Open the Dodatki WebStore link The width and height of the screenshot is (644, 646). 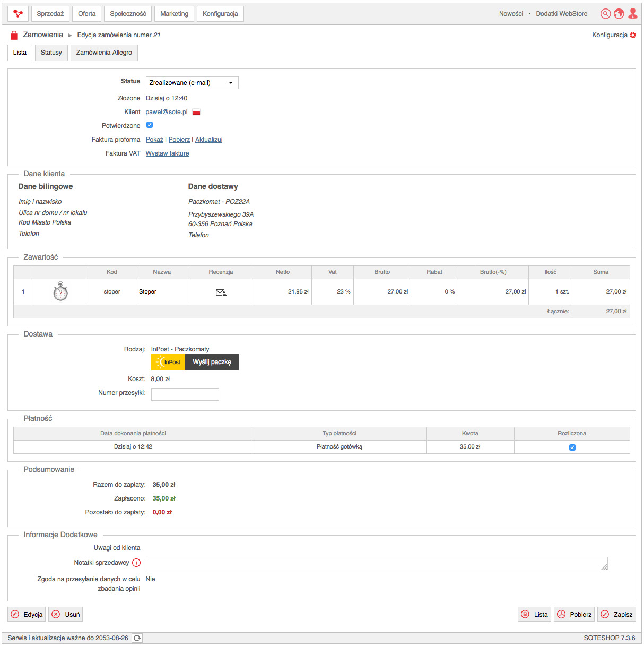click(562, 14)
